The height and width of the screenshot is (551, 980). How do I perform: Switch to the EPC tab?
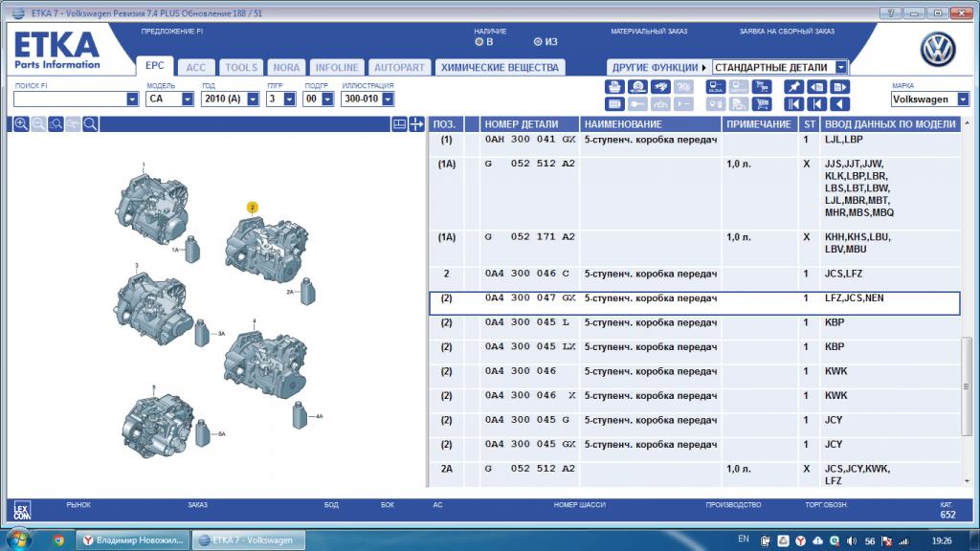coord(154,66)
